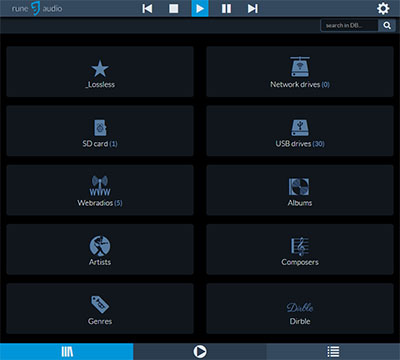Click the Network drives (0) label
Viewport: 400px width, 360px height.
coord(300,85)
